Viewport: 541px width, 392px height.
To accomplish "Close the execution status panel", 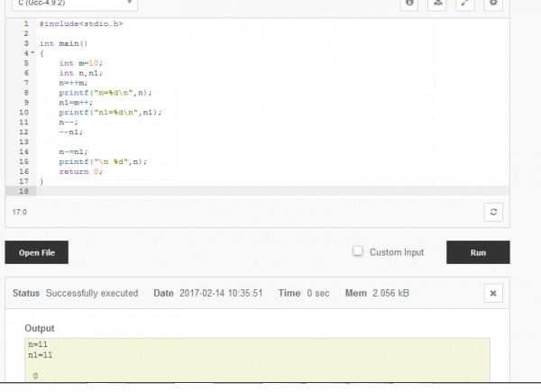I will (492, 294).
